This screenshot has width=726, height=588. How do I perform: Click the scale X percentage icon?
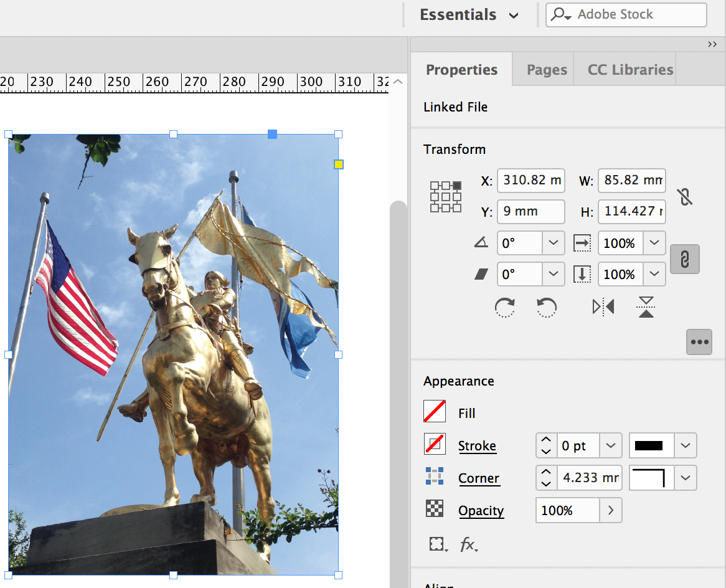click(582, 243)
